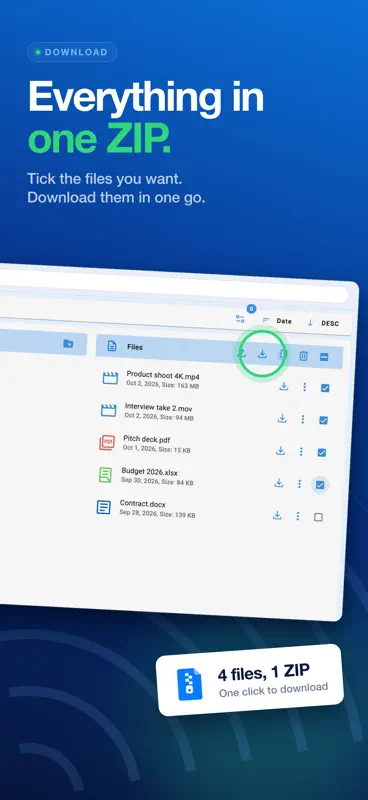
Task: Click 'Sep 28, 2026, Size: 139 KB' details
Action: (157, 513)
